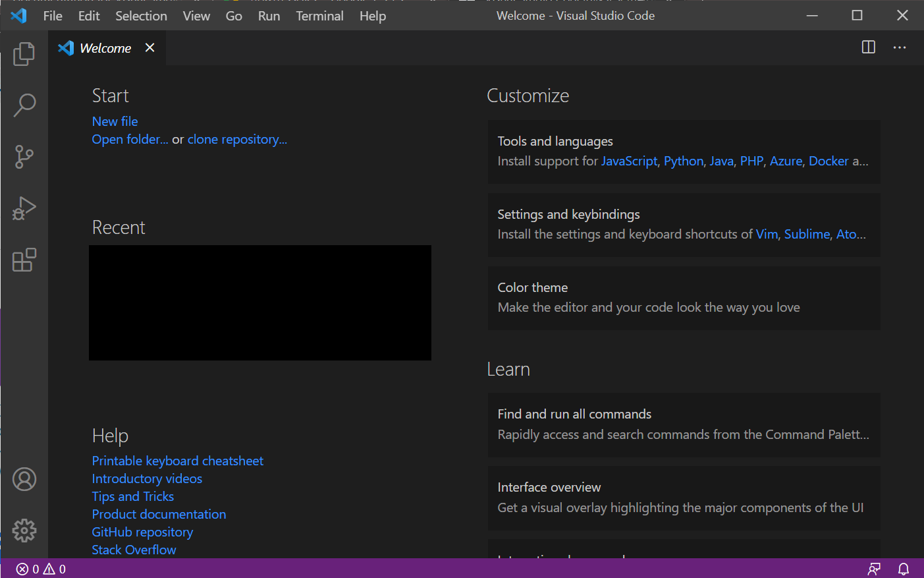924x578 pixels.
Task: Open the Search view in activity bar
Action: pos(24,105)
